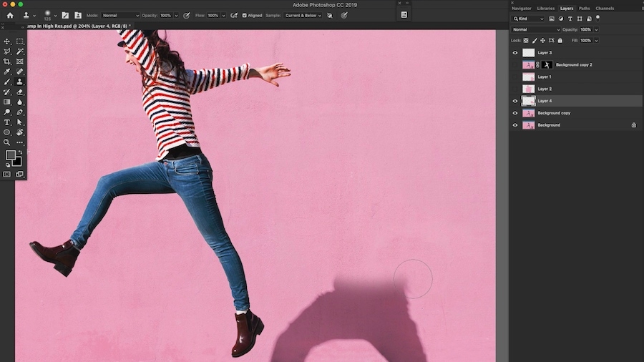The width and height of the screenshot is (644, 362).
Task: Switch to the Channels tab
Action: 605,9
